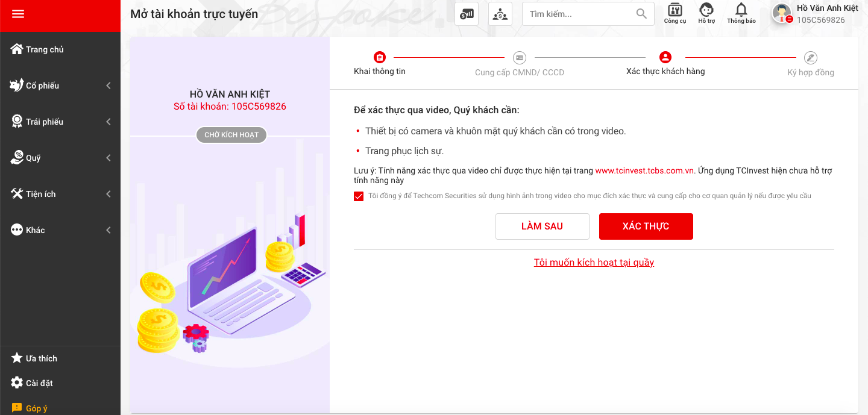Click the search magnifier icon
868x415 pixels.
641,14
